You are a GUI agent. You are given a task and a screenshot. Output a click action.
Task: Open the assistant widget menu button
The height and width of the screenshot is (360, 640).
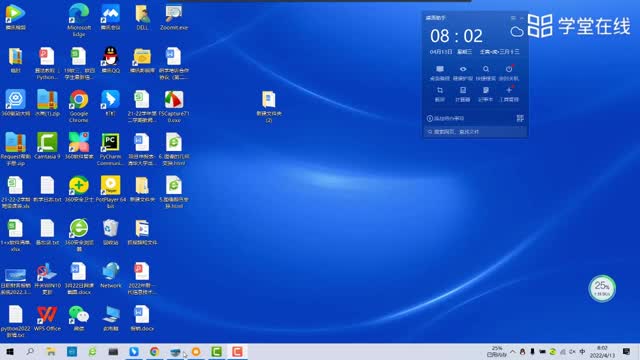[x=513, y=18]
